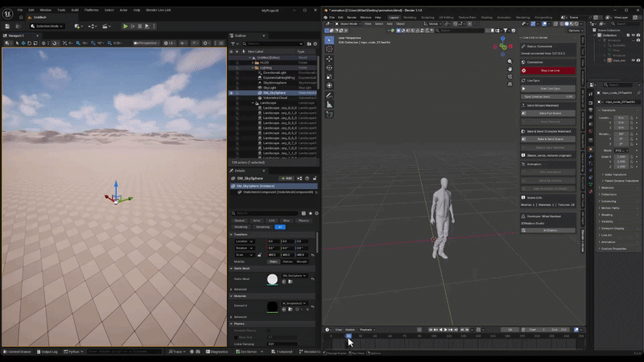
Task: Open the M_SimpleSkyD material dropdown
Action: 294,303
